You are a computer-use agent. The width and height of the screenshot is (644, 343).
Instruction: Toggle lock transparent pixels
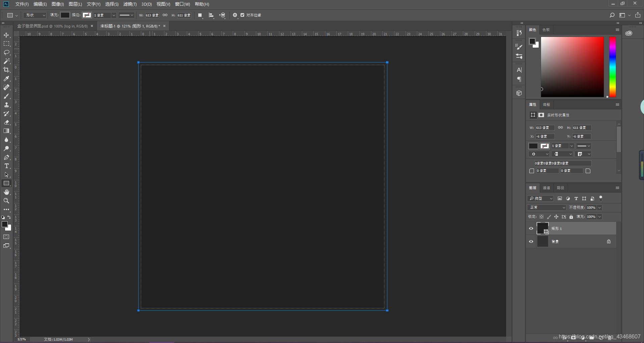click(x=541, y=217)
